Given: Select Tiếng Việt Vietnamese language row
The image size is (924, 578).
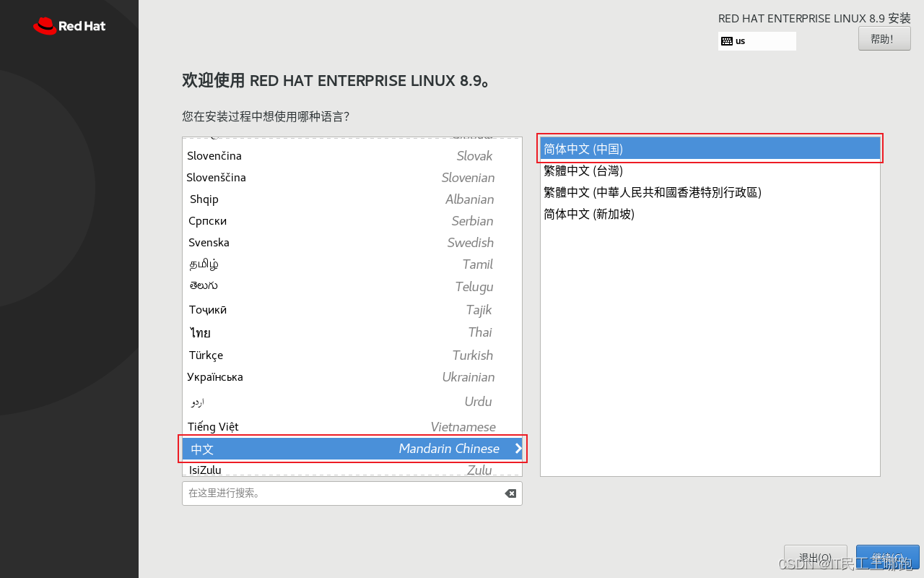Looking at the screenshot, I should point(352,427).
